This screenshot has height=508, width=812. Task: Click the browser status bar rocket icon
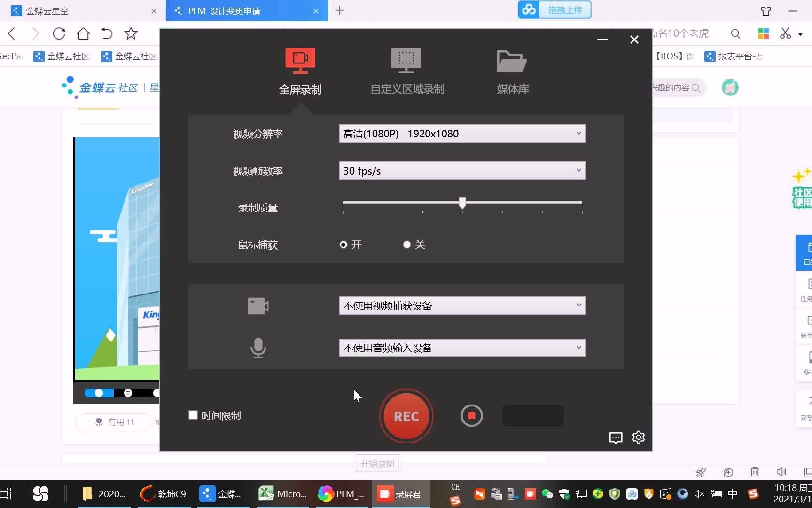click(701, 472)
